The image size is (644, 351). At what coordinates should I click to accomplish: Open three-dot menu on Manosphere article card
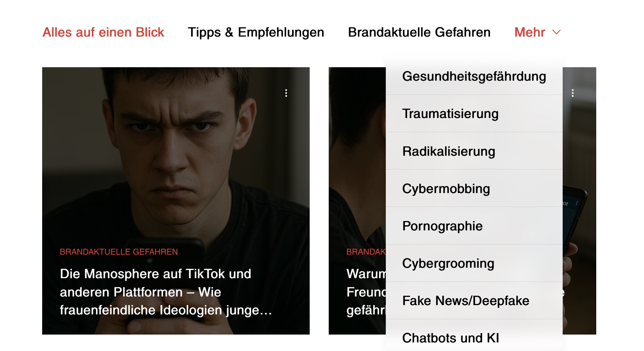point(286,93)
